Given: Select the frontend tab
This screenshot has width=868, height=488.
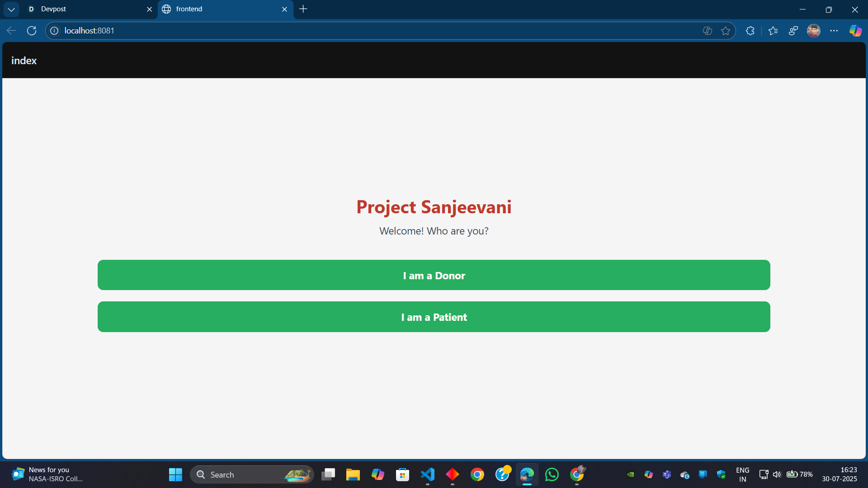Looking at the screenshot, I should pos(217,9).
